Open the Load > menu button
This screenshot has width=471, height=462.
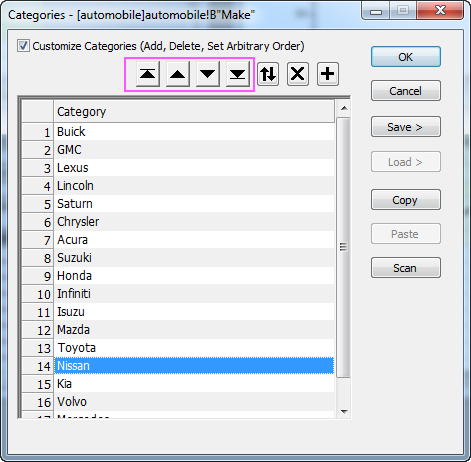(406, 162)
